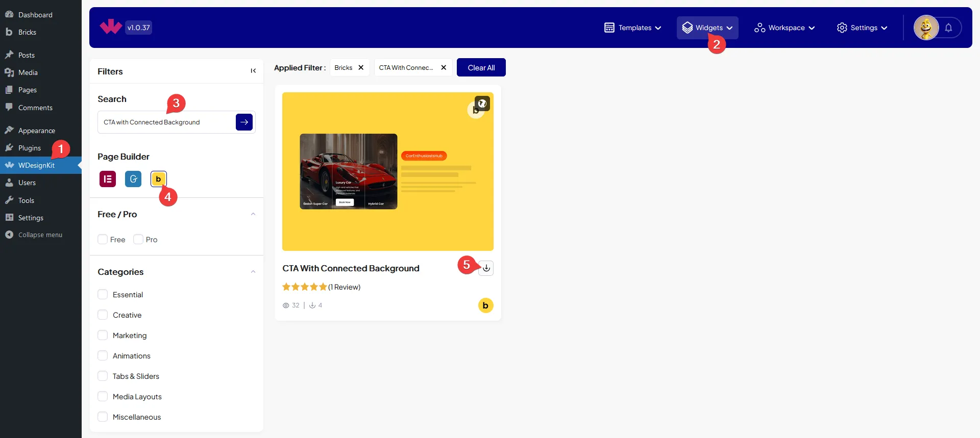Enable the Pro checkbox
980x438 pixels.
[138, 240]
